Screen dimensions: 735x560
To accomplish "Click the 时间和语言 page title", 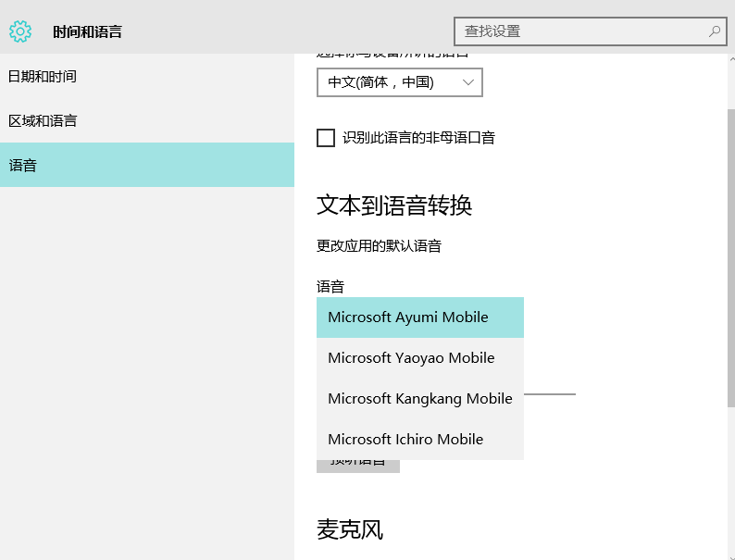I will coord(87,31).
